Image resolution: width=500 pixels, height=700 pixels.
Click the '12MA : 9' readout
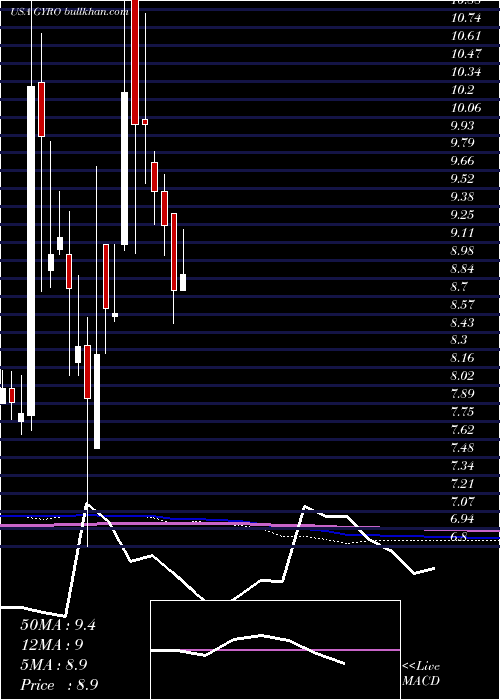point(52,645)
